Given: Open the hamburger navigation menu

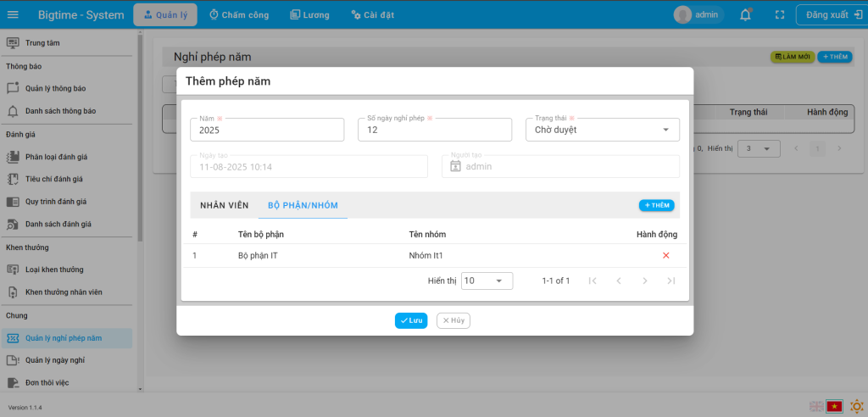Looking at the screenshot, I should (13, 14).
